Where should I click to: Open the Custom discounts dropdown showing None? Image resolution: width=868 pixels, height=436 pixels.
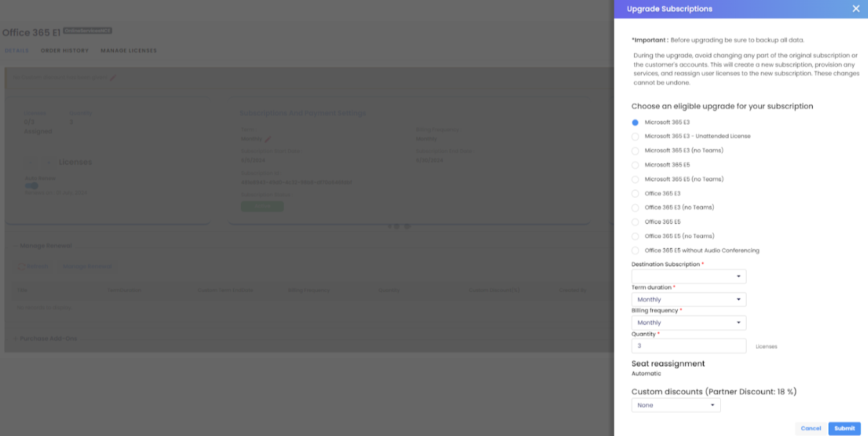pyautogui.click(x=676, y=405)
